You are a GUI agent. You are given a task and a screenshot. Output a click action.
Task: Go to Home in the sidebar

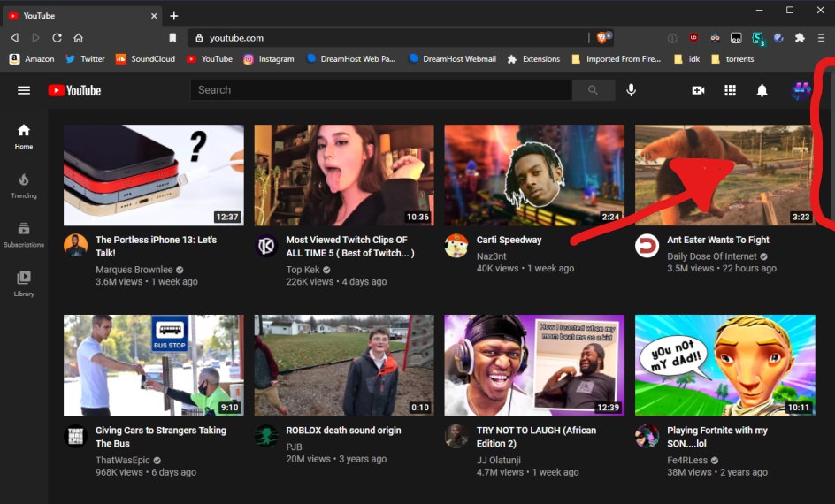pyautogui.click(x=23, y=136)
